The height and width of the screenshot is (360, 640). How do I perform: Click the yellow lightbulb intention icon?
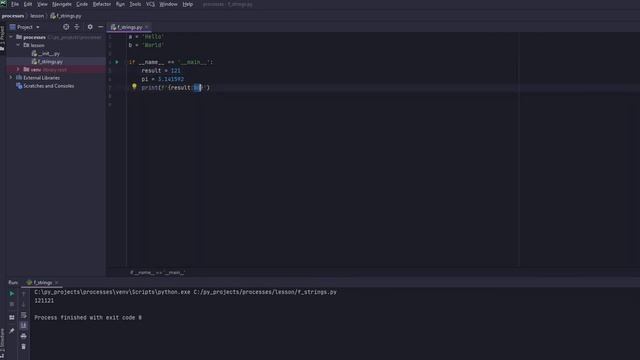[134, 87]
